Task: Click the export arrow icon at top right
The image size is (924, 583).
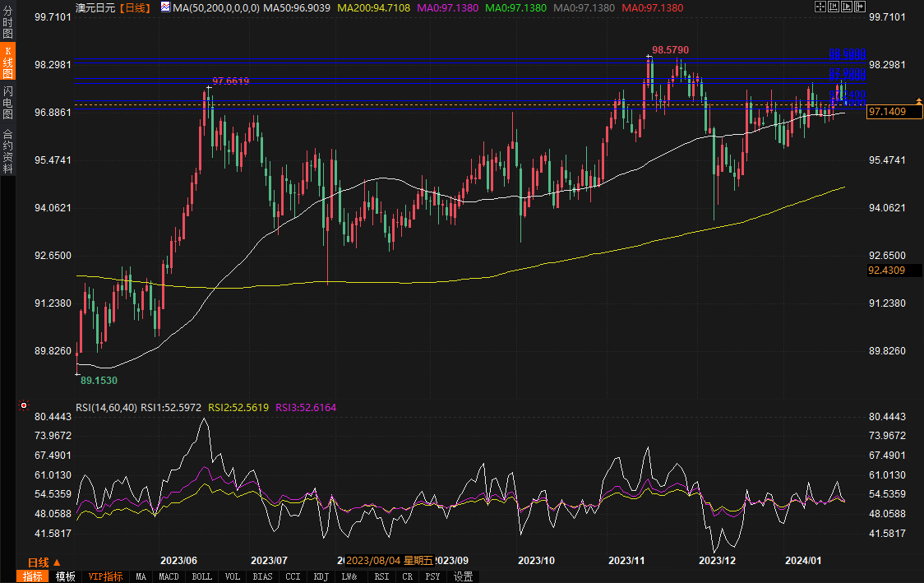Action: tap(861, 7)
